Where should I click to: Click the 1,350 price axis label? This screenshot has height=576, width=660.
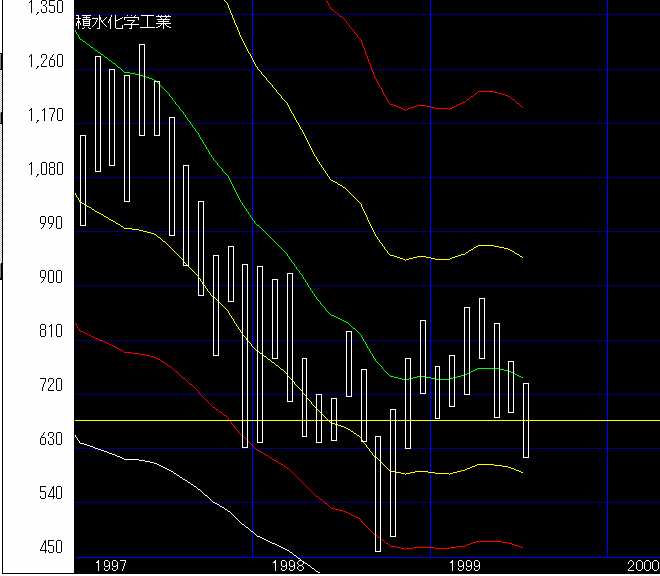[46, 8]
